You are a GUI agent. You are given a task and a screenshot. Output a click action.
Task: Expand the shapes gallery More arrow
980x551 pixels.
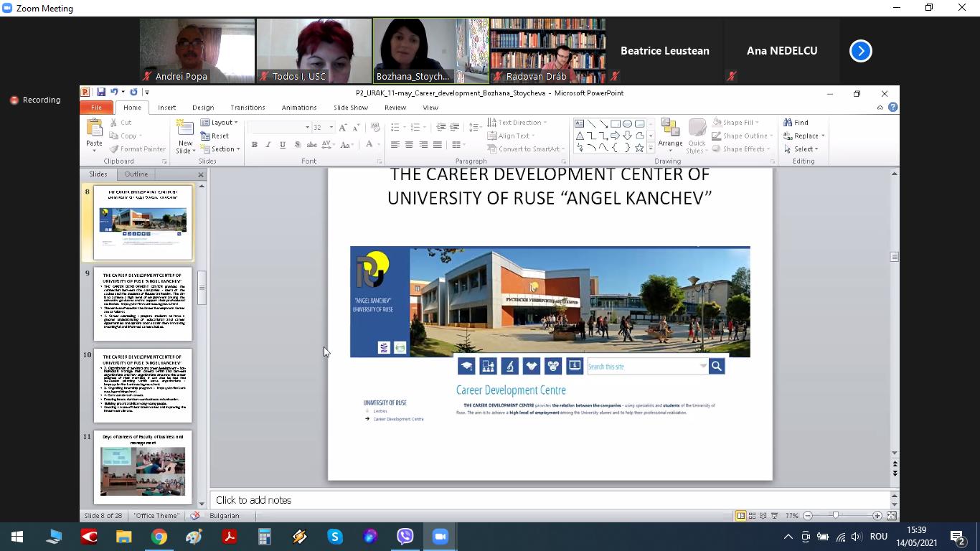(651, 148)
